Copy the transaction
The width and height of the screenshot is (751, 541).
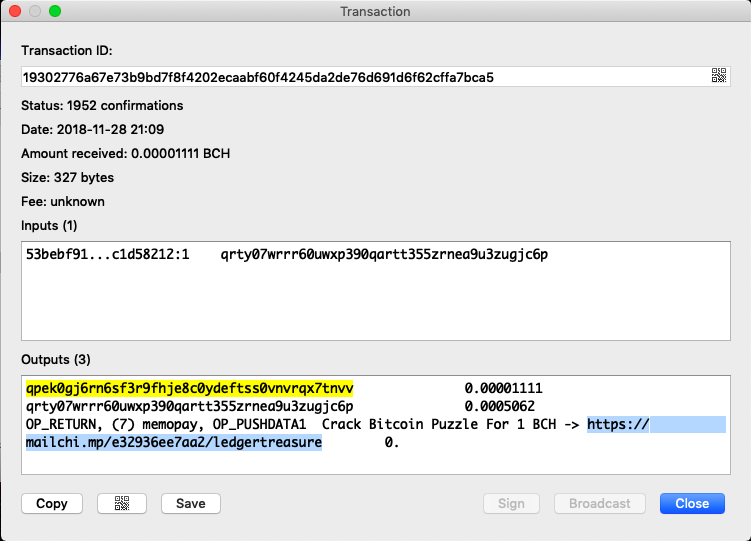coord(52,503)
